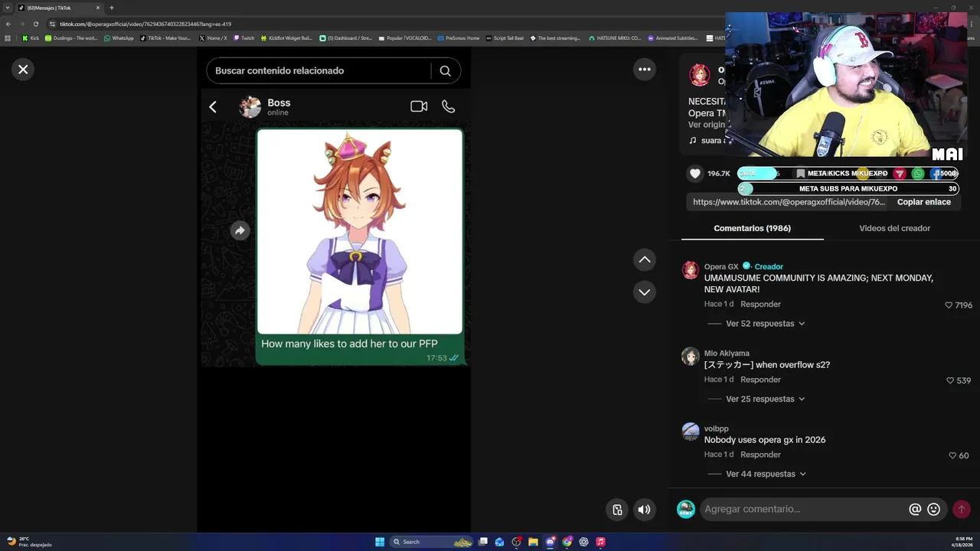Image resolution: width=980 pixels, height=551 pixels.
Task: Start a video call with Boss
Action: (419, 106)
